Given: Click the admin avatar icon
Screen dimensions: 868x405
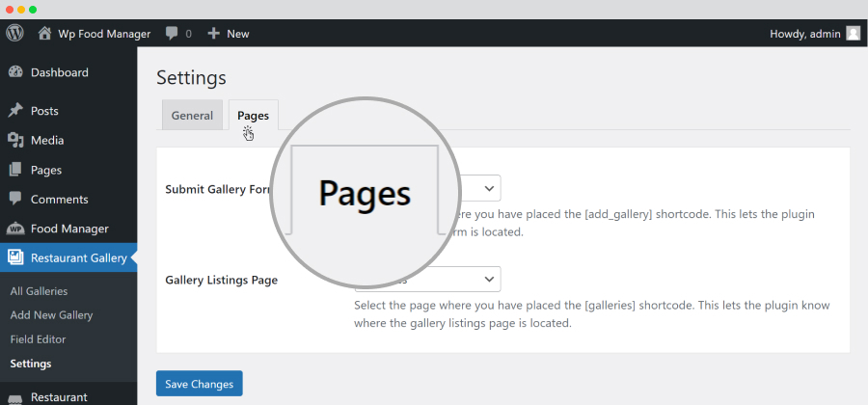Looking at the screenshot, I should point(854,34).
